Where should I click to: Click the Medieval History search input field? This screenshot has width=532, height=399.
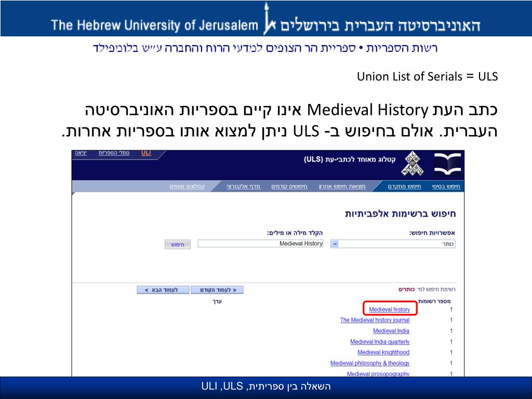(x=261, y=243)
